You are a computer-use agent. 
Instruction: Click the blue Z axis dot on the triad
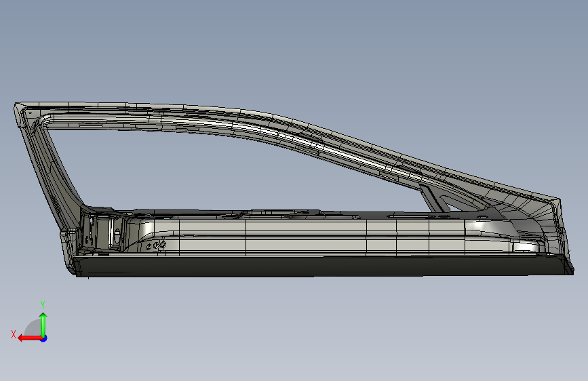click(x=44, y=338)
